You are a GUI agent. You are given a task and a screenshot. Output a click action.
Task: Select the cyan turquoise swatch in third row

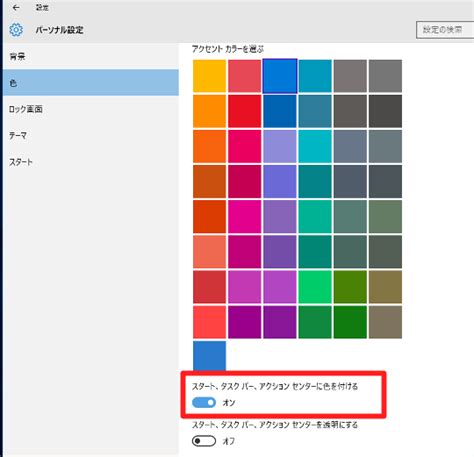[315, 146]
